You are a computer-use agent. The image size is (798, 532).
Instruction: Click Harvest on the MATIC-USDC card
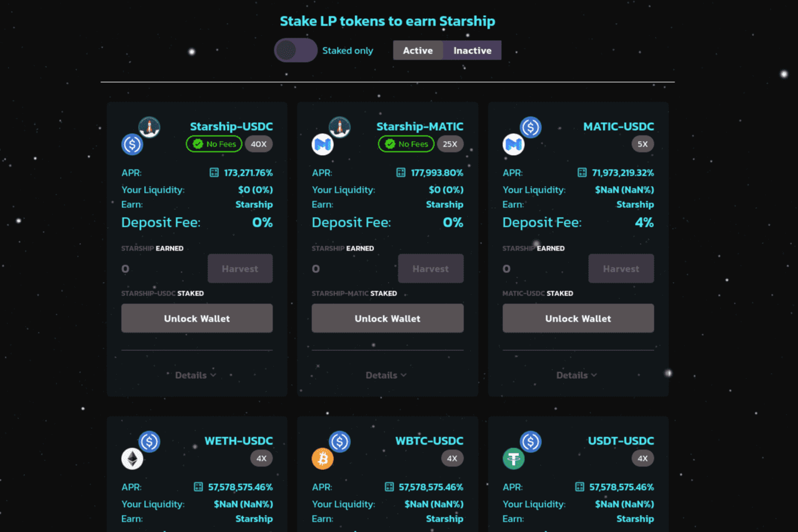click(621, 268)
